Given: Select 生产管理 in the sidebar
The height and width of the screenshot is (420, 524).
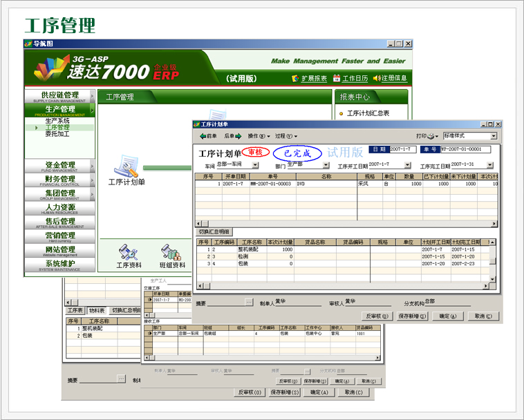Looking at the screenshot, I should [x=59, y=110].
